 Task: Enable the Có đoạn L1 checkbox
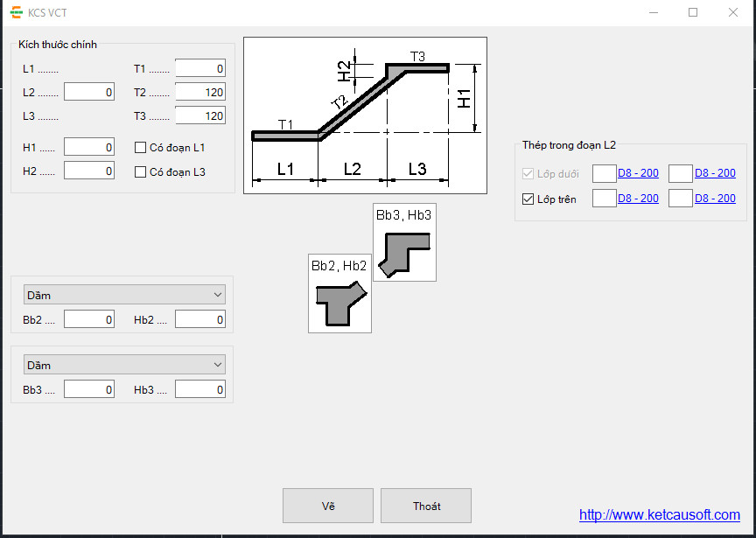point(140,148)
